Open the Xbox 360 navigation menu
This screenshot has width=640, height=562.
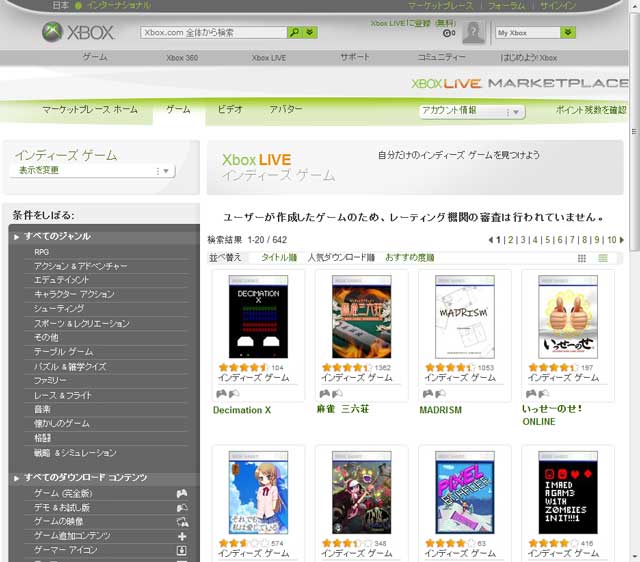(182, 58)
